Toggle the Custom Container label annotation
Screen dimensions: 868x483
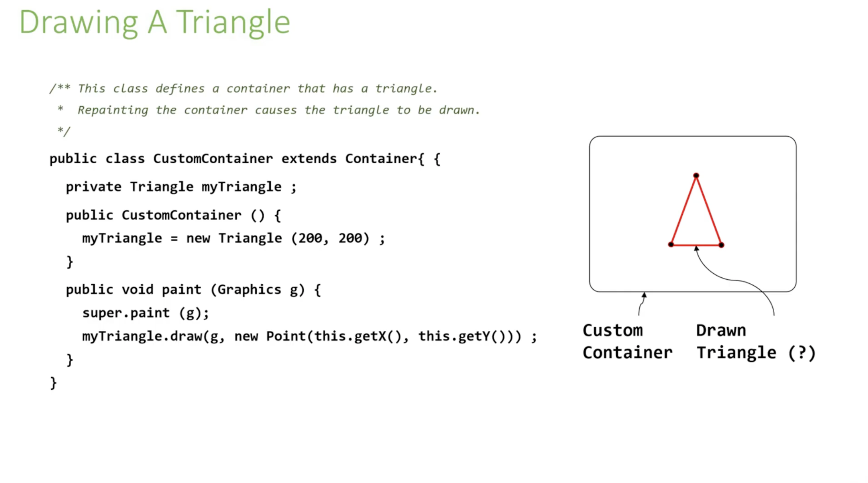[x=618, y=342]
